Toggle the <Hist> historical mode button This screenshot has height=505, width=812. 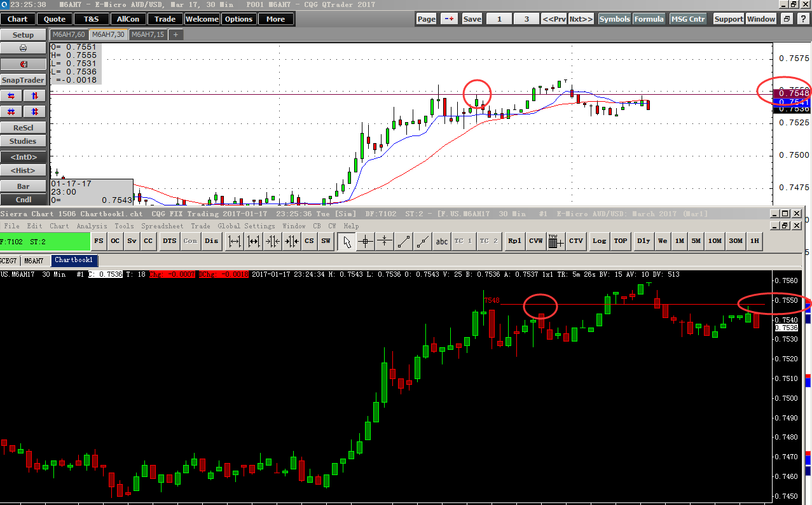24,170
